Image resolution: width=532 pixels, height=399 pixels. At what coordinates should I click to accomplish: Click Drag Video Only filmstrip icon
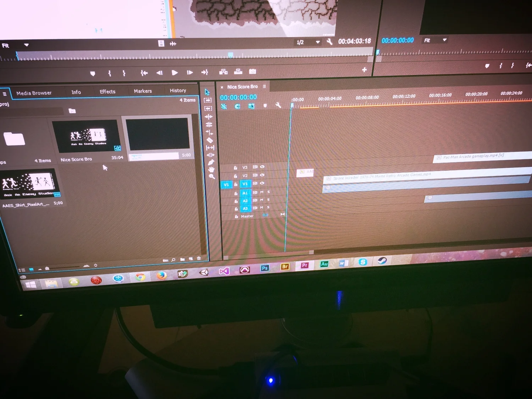pyautogui.click(x=161, y=43)
